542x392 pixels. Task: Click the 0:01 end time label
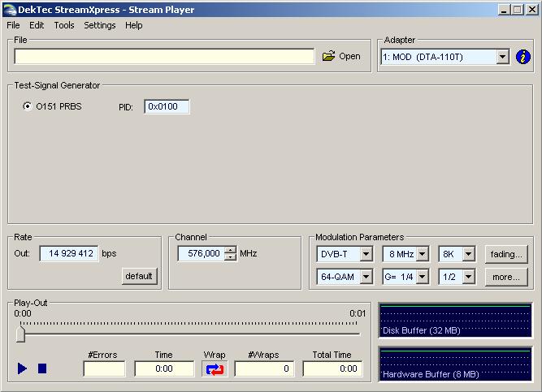(x=358, y=313)
